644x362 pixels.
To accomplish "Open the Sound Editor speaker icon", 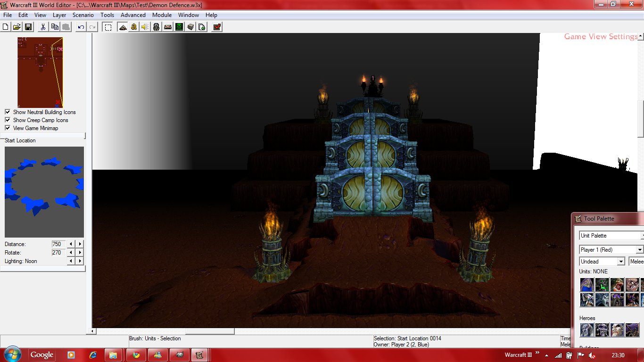I will pos(145,27).
